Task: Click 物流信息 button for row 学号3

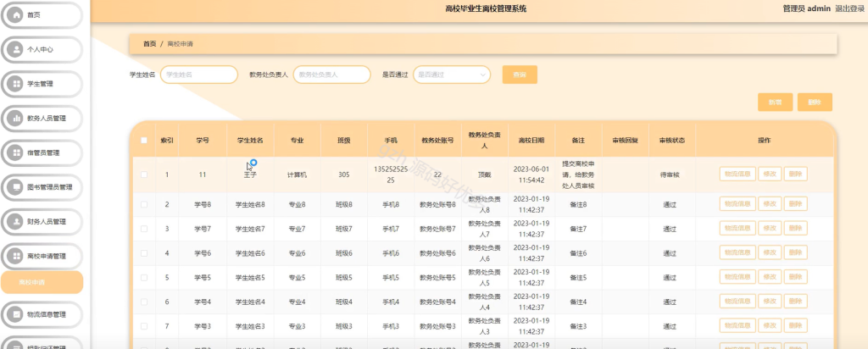Action: (737, 326)
